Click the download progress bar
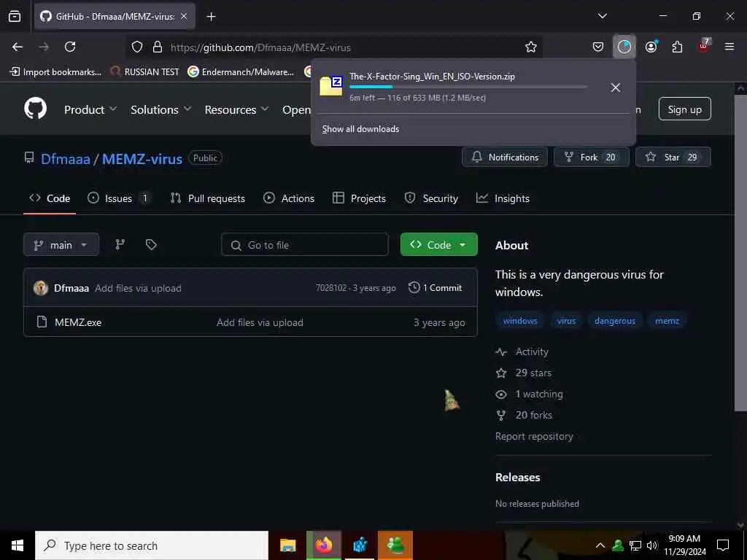747x560 pixels. [x=468, y=87]
